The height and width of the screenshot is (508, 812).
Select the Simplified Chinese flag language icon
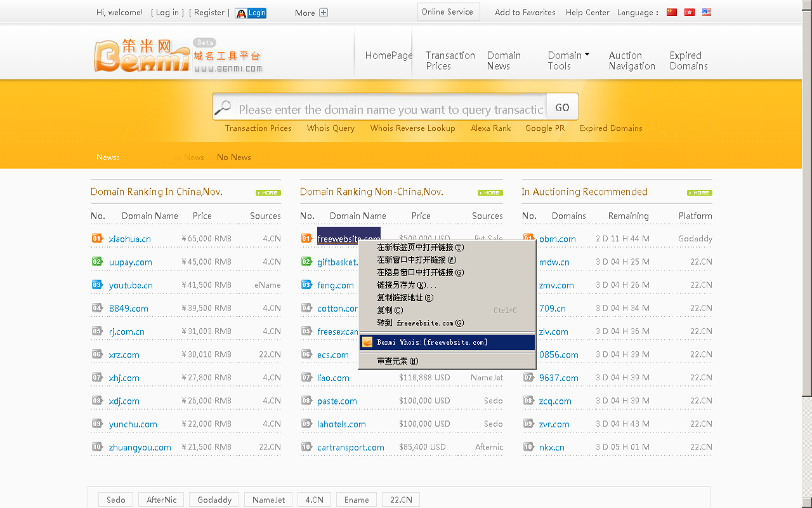[x=671, y=11]
